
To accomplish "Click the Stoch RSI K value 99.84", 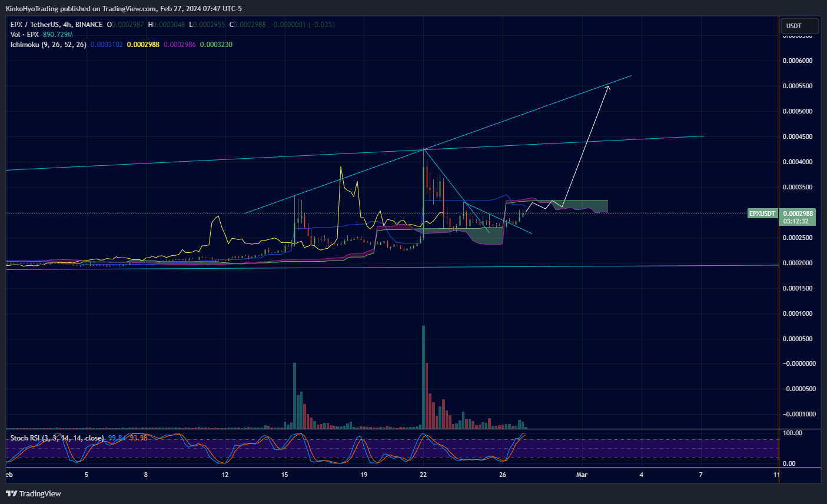I will (x=117, y=438).
